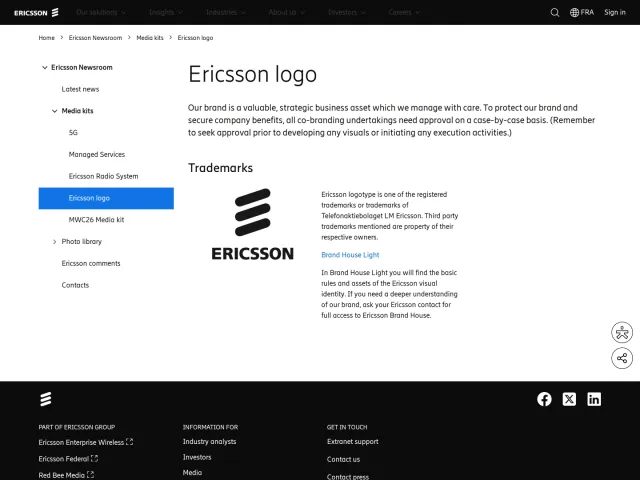Click the Trademarks heading
The image size is (640, 480).
click(220, 168)
